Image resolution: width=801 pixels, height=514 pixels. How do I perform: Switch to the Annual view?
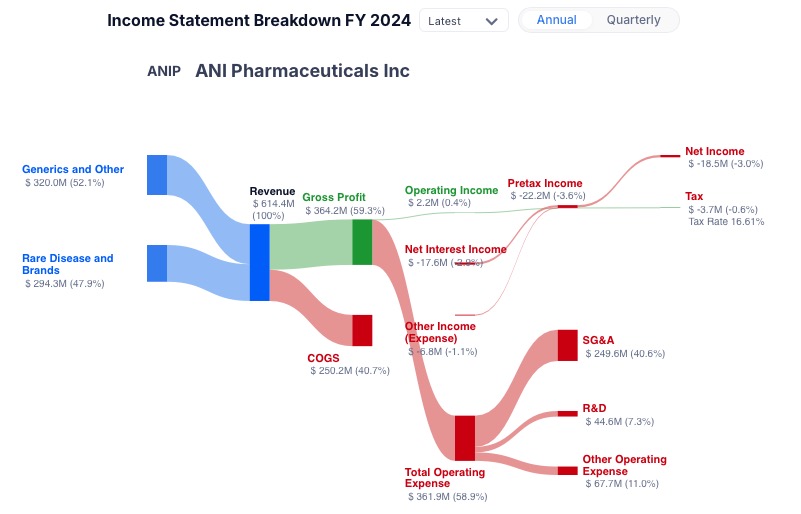tap(556, 20)
